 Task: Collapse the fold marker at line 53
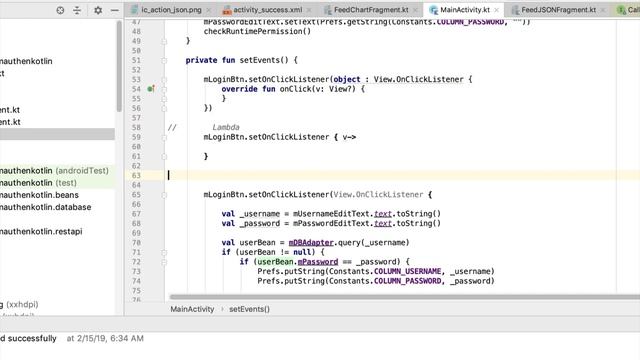click(164, 80)
